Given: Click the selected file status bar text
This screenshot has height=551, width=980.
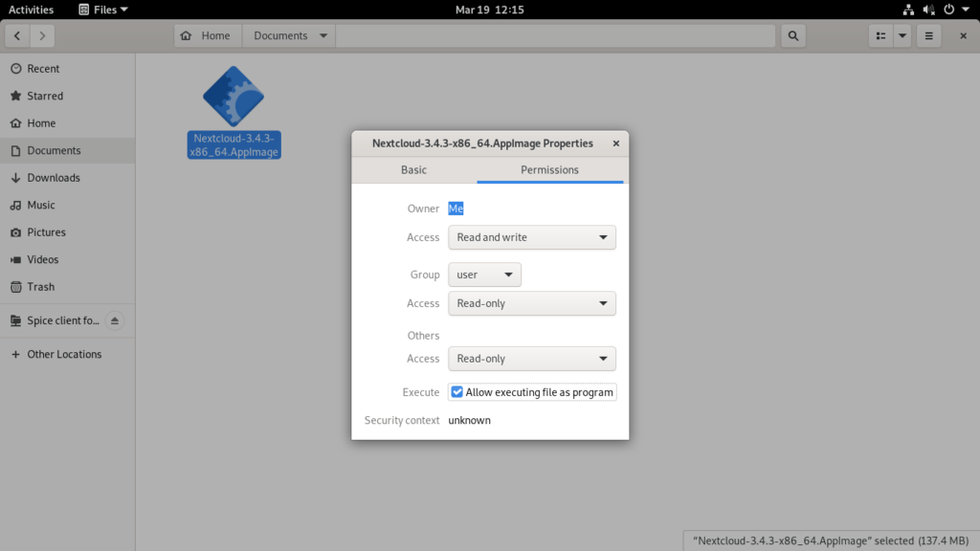Looking at the screenshot, I should point(831,541).
